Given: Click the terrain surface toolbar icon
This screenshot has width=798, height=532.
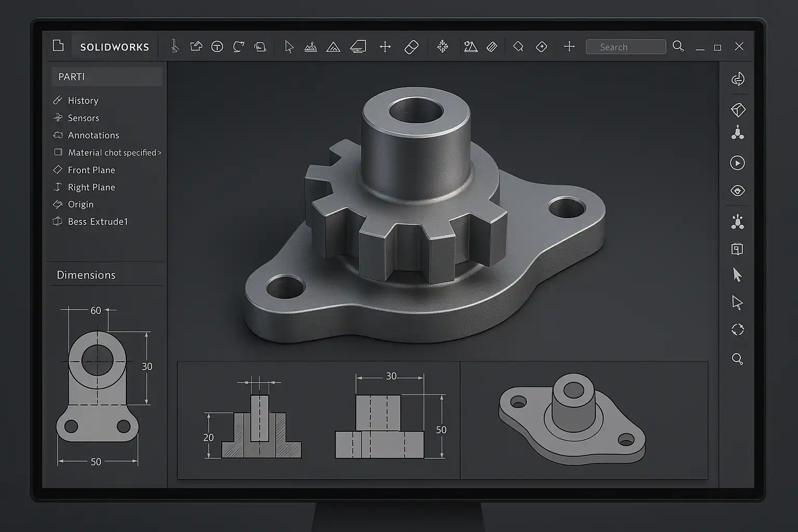Looking at the screenshot, I should click(311, 47).
